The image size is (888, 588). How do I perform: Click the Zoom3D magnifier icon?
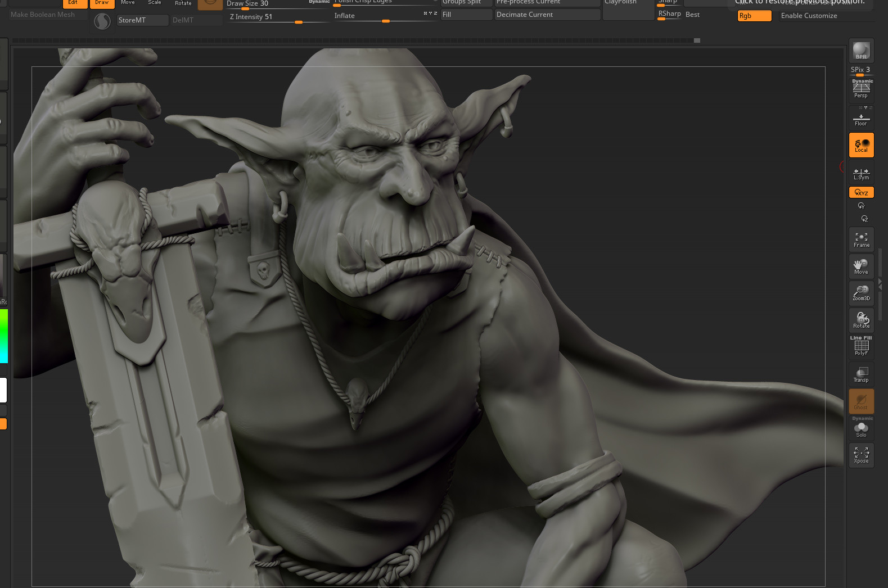click(861, 293)
